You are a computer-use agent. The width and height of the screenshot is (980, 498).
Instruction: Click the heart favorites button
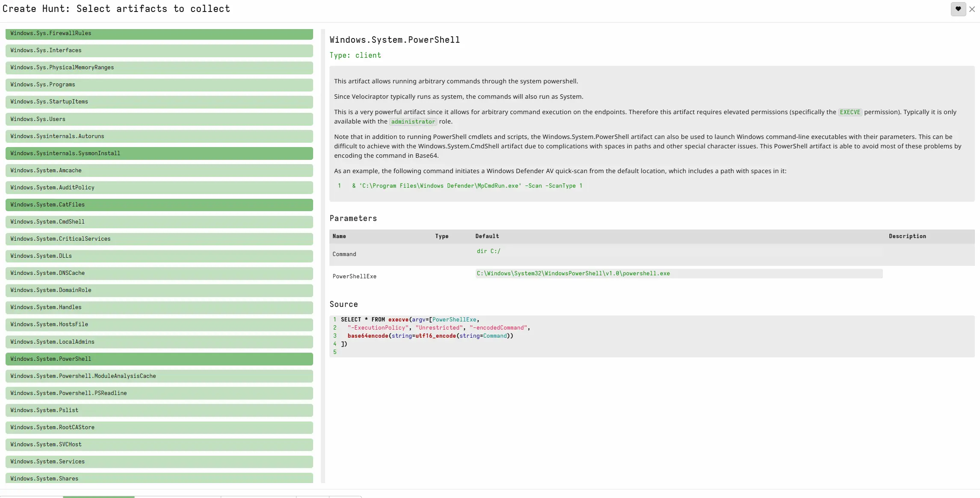pyautogui.click(x=958, y=9)
